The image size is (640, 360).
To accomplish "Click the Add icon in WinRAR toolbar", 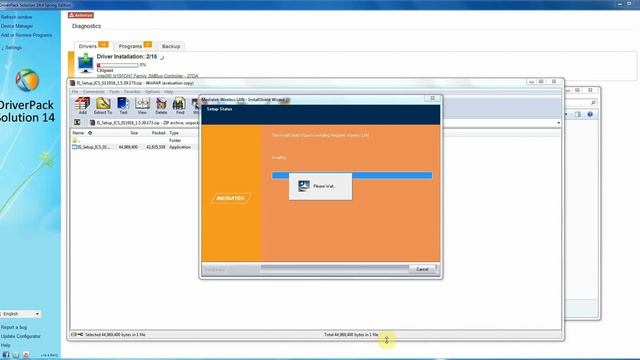I will (82, 106).
